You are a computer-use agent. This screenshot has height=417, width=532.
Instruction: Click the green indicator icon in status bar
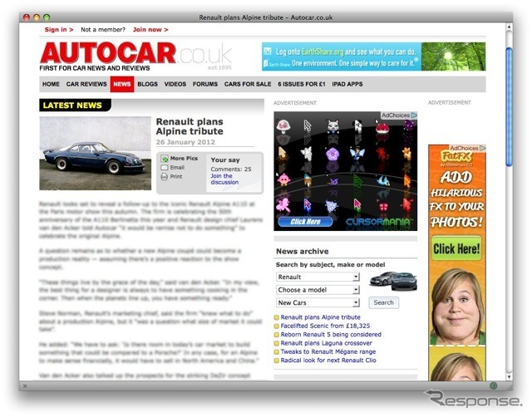point(494,385)
